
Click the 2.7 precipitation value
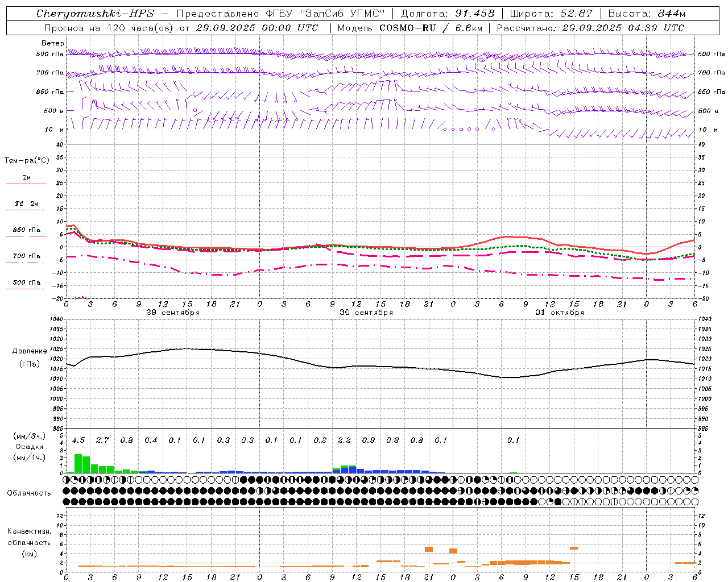pyautogui.click(x=102, y=440)
